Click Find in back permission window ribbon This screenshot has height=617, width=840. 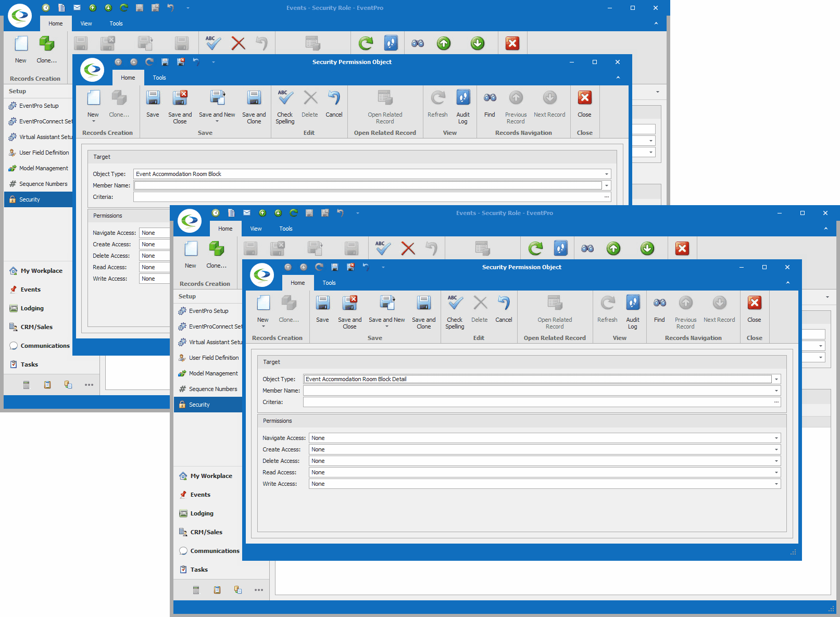[490, 104]
